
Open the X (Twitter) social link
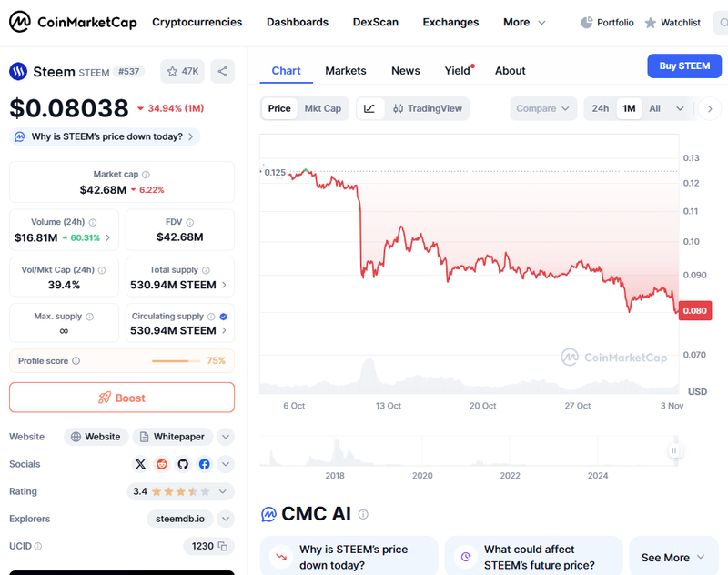140,464
